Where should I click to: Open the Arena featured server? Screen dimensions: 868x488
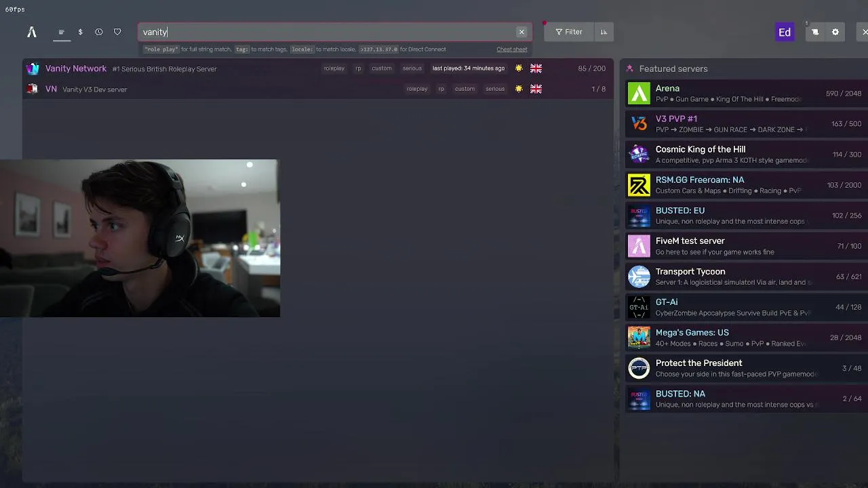(x=747, y=94)
